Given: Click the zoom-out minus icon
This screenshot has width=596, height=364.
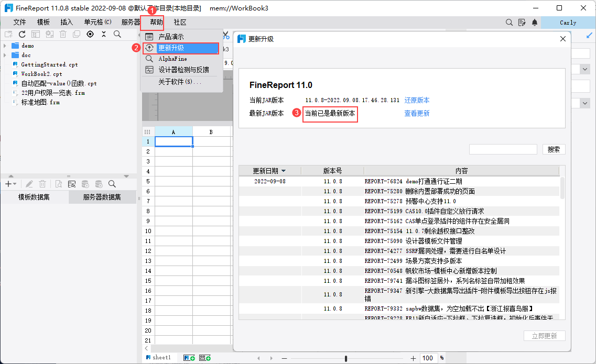Looking at the screenshot, I should click(284, 358).
